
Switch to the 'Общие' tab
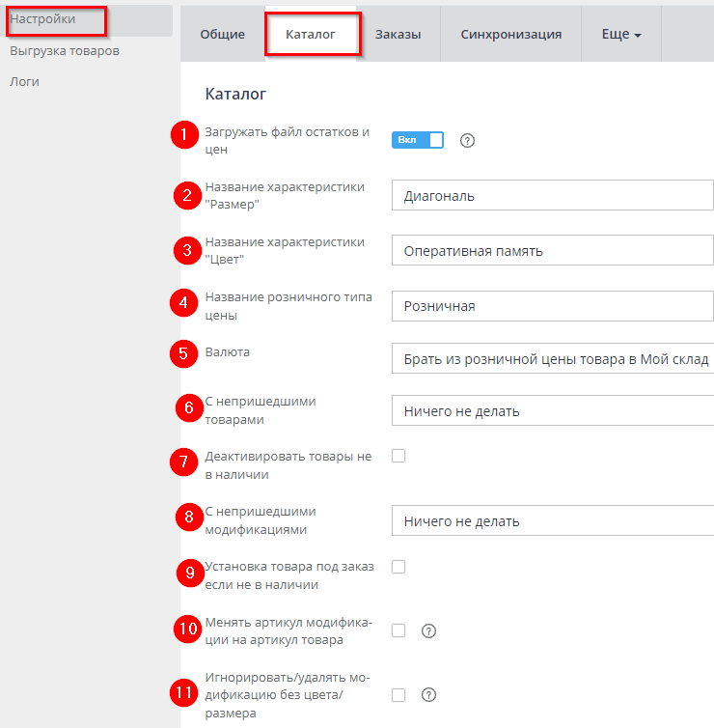tap(222, 35)
